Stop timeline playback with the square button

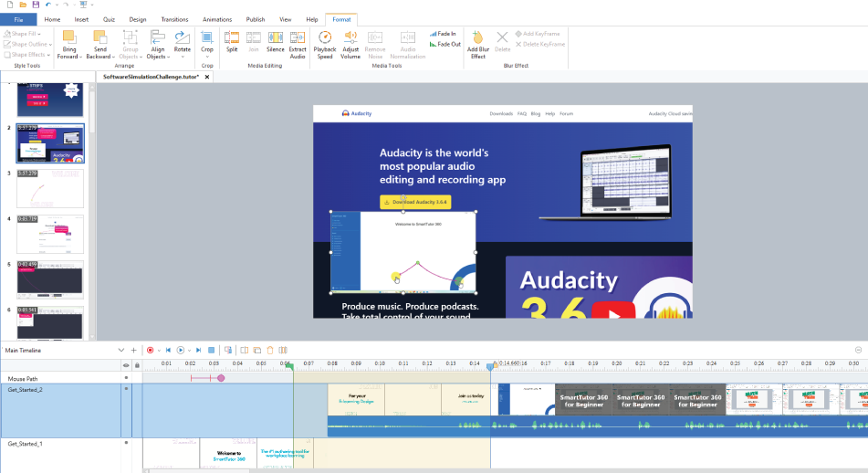pos(212,350)
